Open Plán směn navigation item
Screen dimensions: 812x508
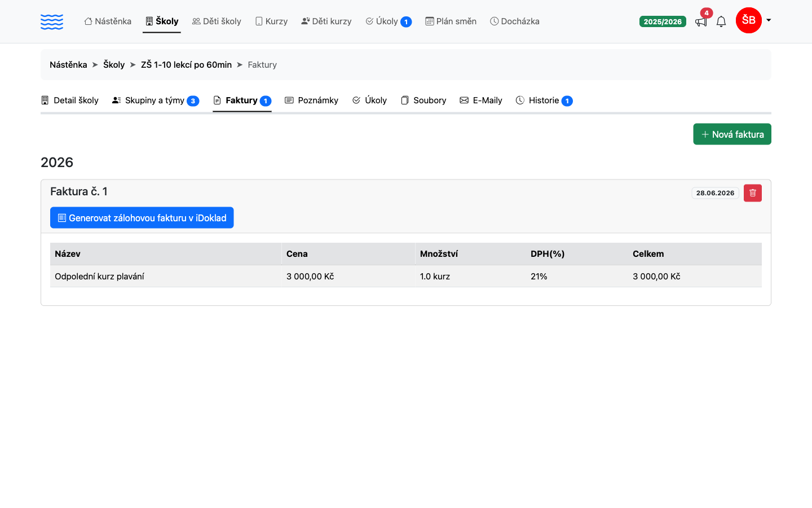(x=451, y=21)
